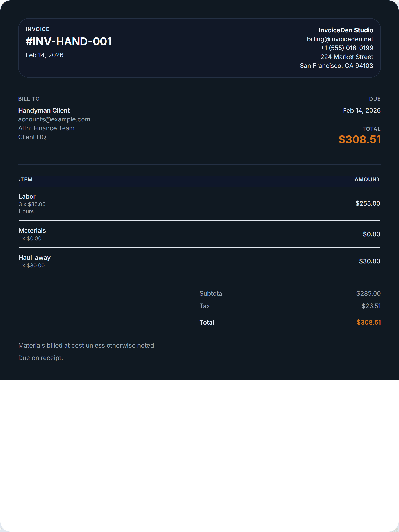399x532 pixels.
Task: Click the Tax value $23.51
Action: click(371, 306)
